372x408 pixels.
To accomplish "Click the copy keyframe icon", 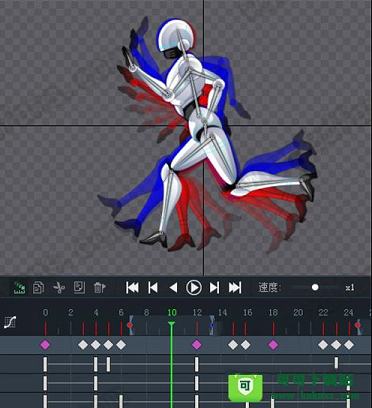I will pyautogui.click(x=38, y=287).
